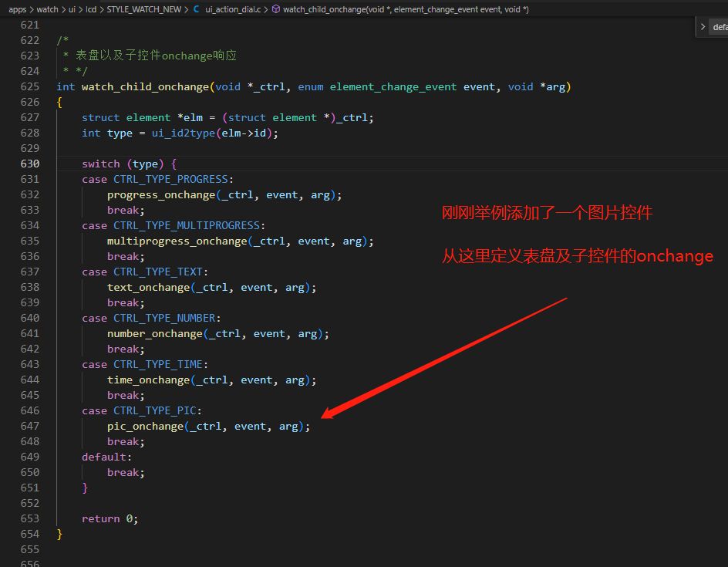Viewport: 728px width, 567px height.
Task: Open the 'apps' breadcrumb folder
Action: 18,9
